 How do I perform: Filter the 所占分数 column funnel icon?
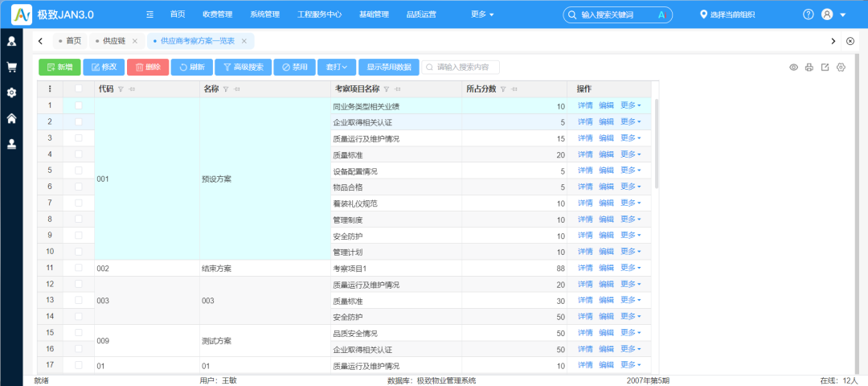click(502, 89)
